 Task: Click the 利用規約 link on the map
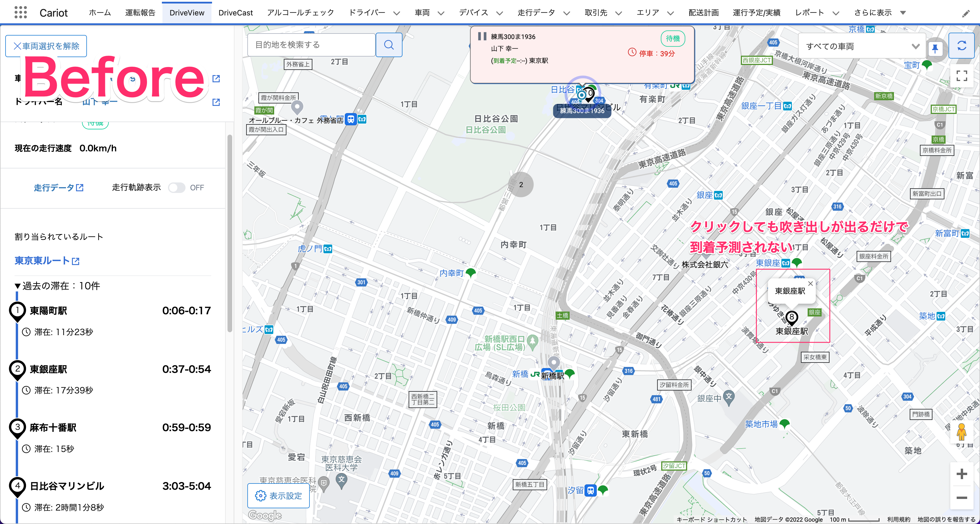pos(899,519)
